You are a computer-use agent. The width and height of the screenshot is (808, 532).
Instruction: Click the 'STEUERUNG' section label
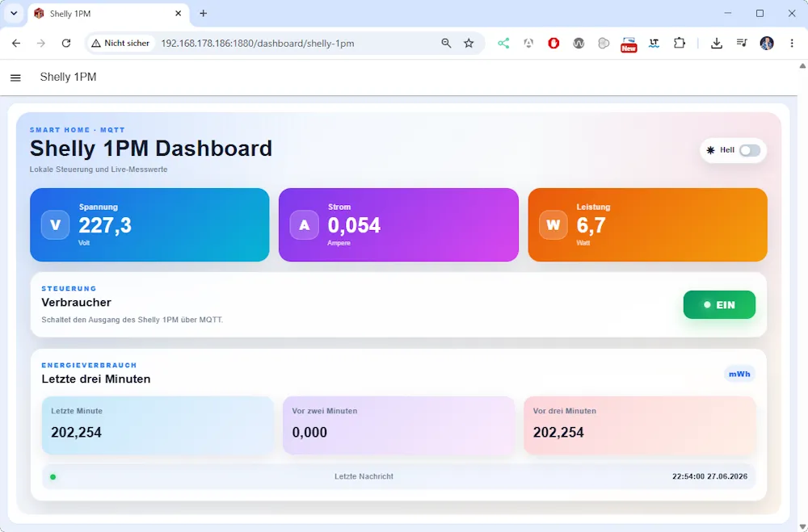point(69,288)
